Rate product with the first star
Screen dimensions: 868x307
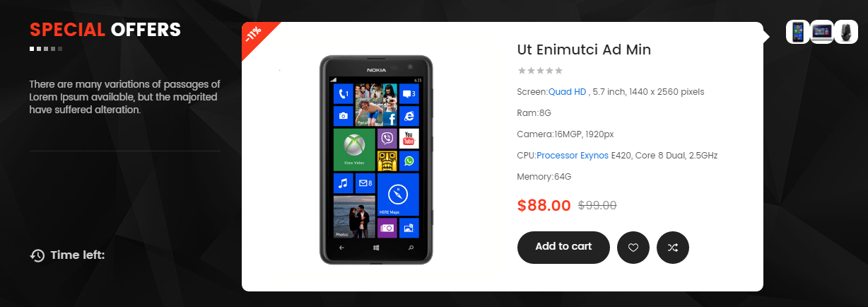pos(522,70)
